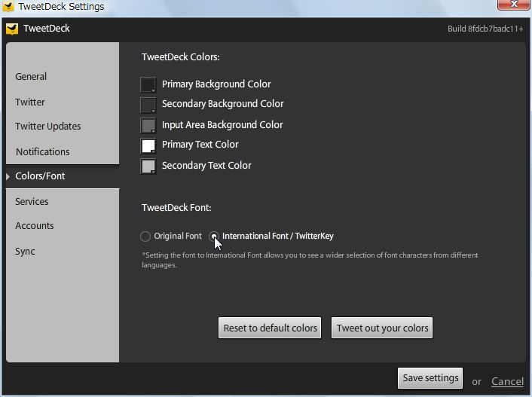Select the Colors/Font tab
Viewport: 532px width, 397px height.
63,176
